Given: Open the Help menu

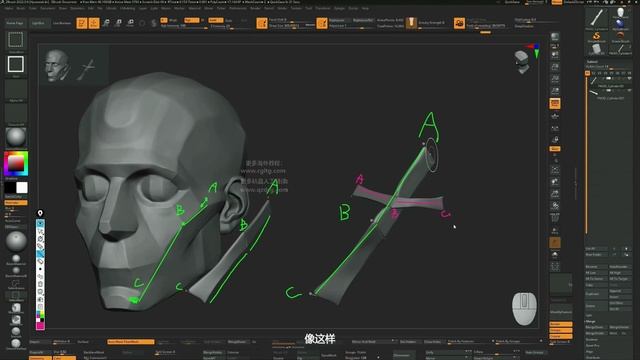Looking at the screenshot, I should (x=365, y=8).
